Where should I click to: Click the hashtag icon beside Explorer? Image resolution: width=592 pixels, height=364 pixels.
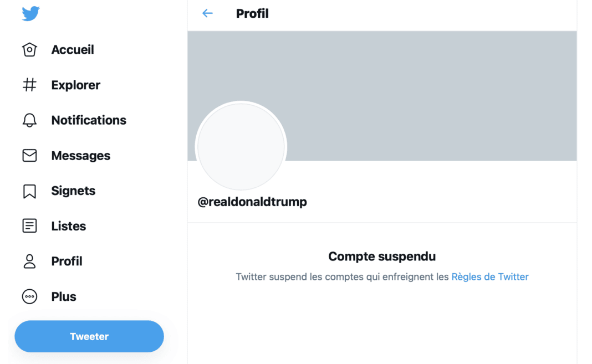pos(29,85)
